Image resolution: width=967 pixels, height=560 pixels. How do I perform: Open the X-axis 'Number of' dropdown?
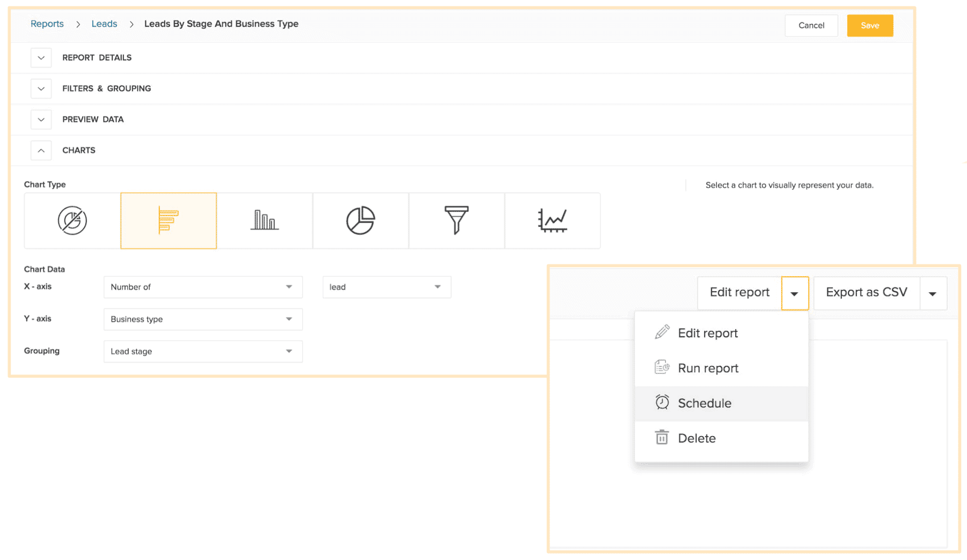point(203,287)
